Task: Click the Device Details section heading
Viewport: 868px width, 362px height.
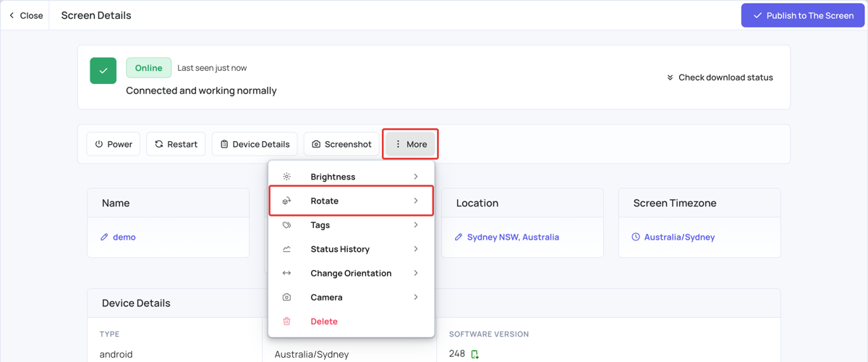Action: coord(136,303)
